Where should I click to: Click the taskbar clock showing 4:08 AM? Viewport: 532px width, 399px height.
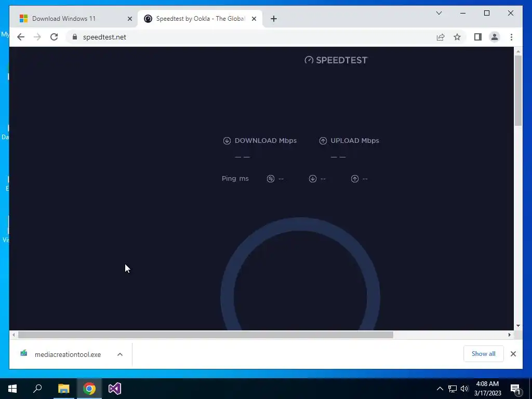[x=487, y=389]
